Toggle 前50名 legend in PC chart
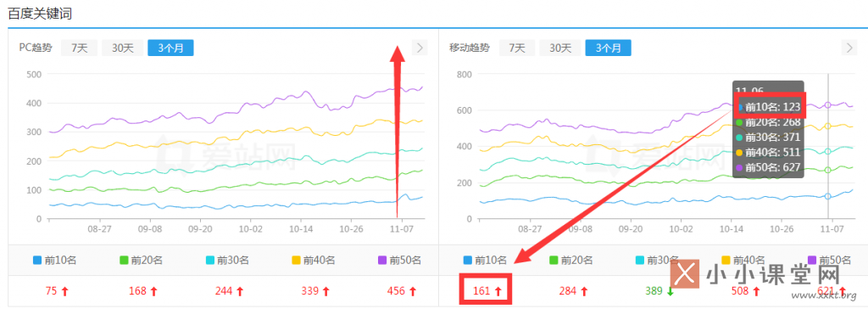This screenshot has width=868, height=309. [x=400, y=260]
